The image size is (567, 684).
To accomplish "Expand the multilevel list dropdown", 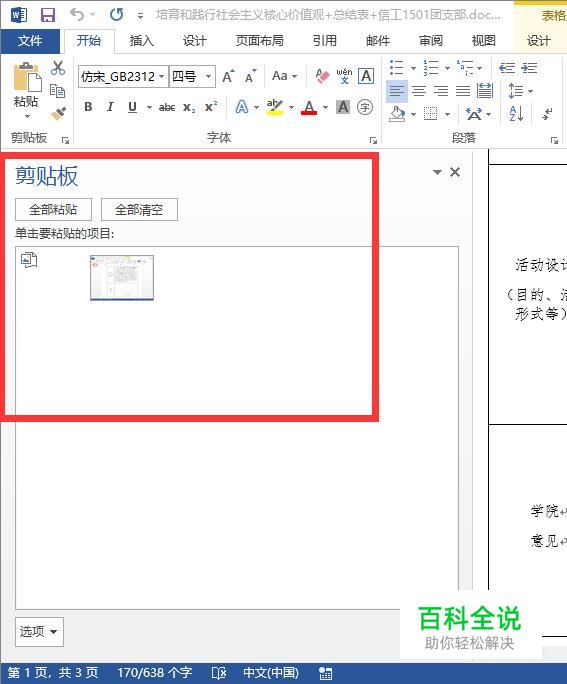I will pos(479,68).
